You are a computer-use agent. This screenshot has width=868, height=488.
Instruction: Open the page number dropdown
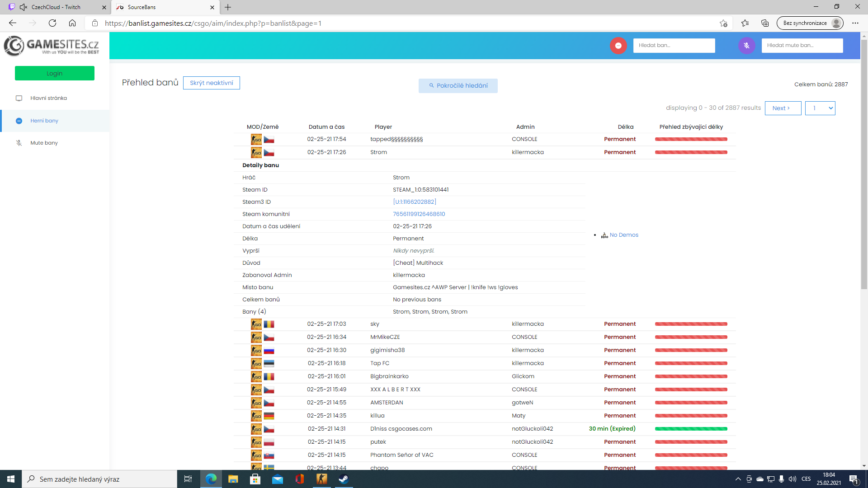tap(820, 108)
